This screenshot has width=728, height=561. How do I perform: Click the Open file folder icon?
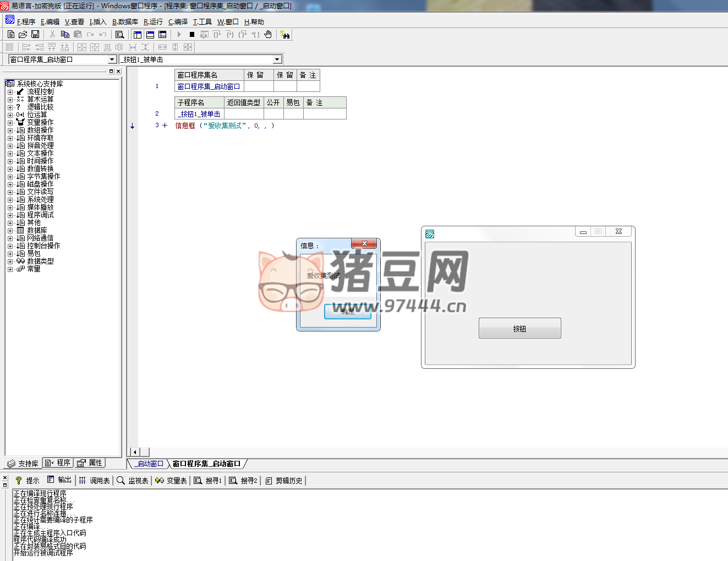23,34
